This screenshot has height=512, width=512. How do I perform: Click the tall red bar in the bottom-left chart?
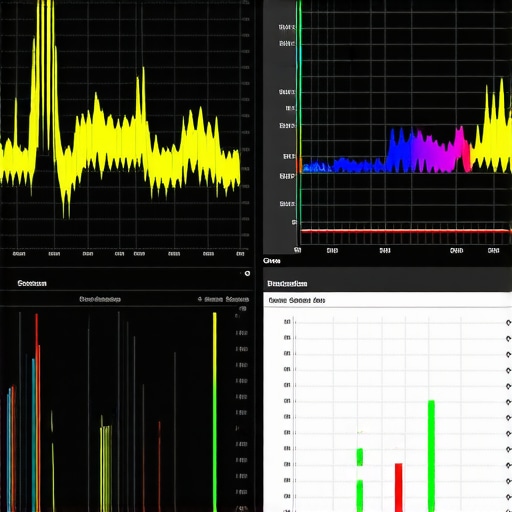point(37,413)
